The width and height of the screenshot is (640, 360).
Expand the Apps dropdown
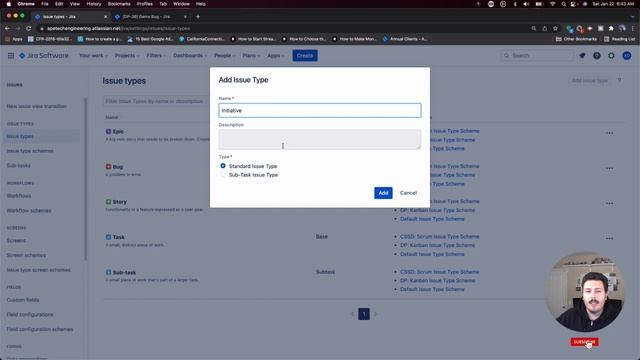[x=276, y=56]
